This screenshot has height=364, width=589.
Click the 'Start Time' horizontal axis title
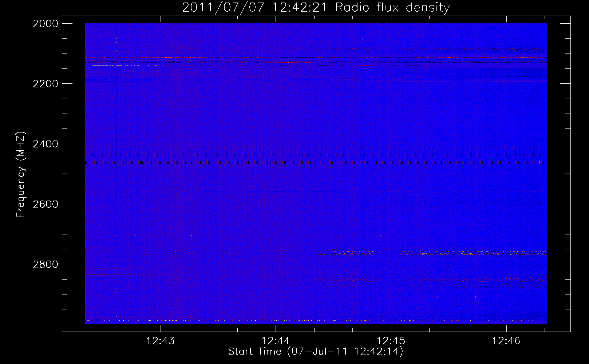point(255,351)
